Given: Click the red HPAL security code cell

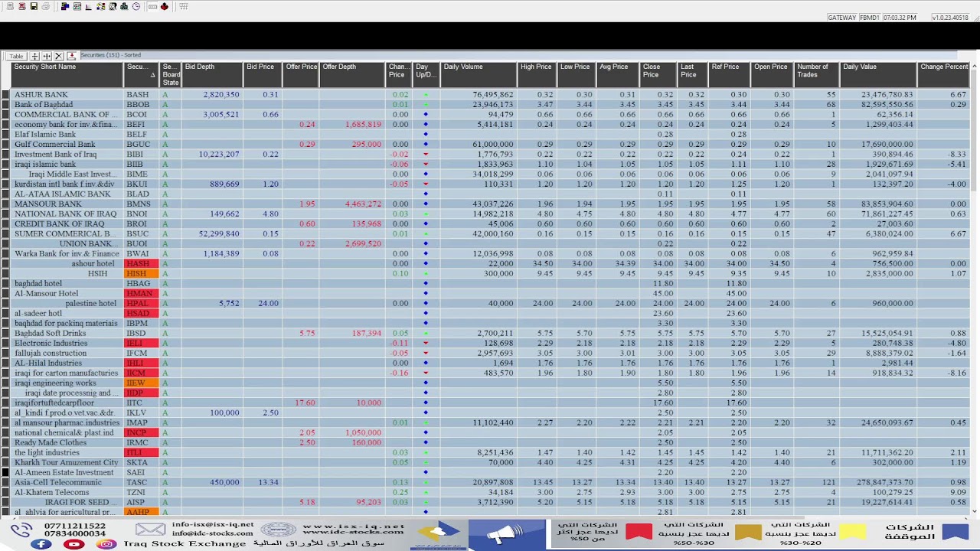Looking at the screenshot, I should click(142, 304).
